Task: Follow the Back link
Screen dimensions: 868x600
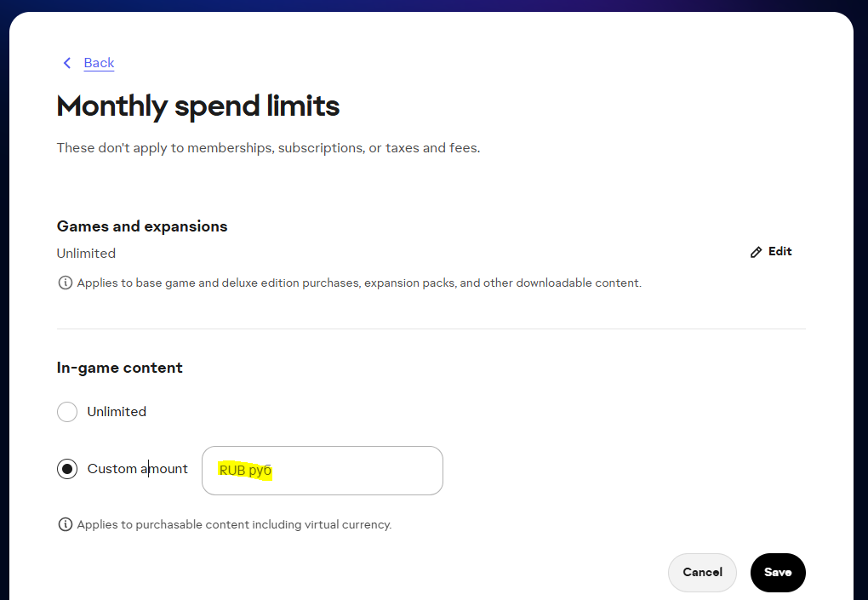Action: pos(99,63)
